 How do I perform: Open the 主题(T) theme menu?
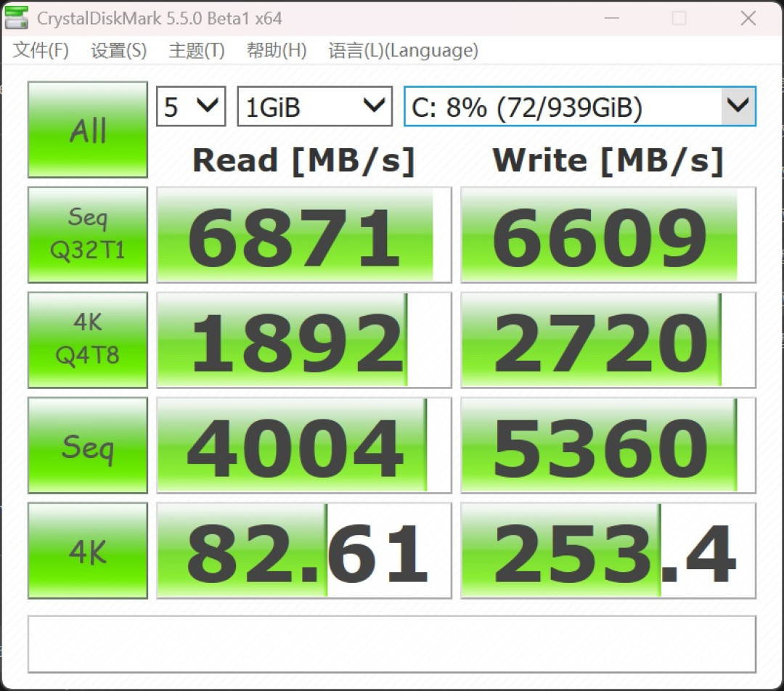pyautogui.click(x=197, y=51)
